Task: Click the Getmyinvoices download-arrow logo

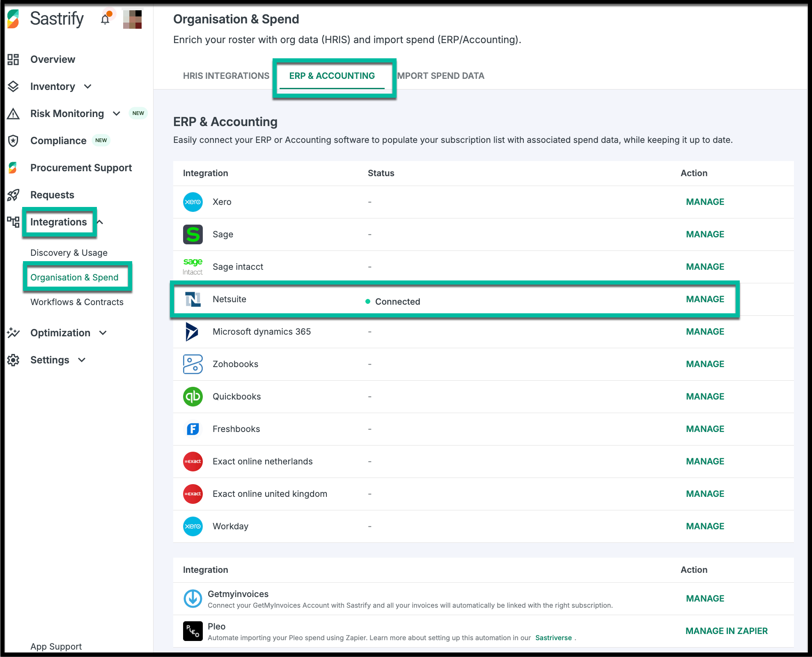Action: pyautogui.click(x=193, y=599)
